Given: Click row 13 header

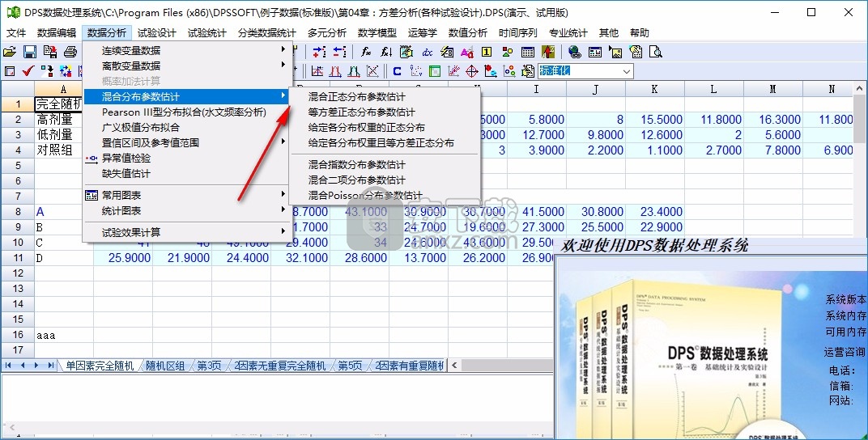Looking at the screenshot, I should [18, 289].
